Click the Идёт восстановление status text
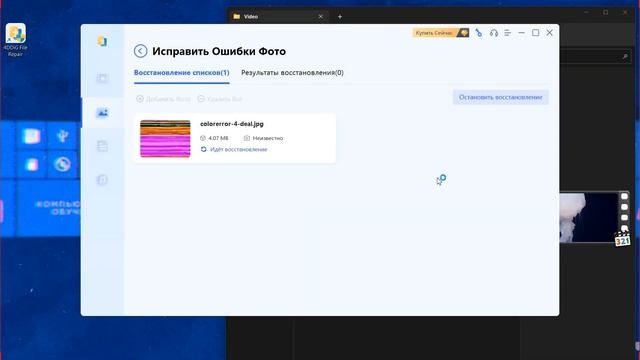The height and width of the screenshot is (360, 640). click(x=238, y=149)
